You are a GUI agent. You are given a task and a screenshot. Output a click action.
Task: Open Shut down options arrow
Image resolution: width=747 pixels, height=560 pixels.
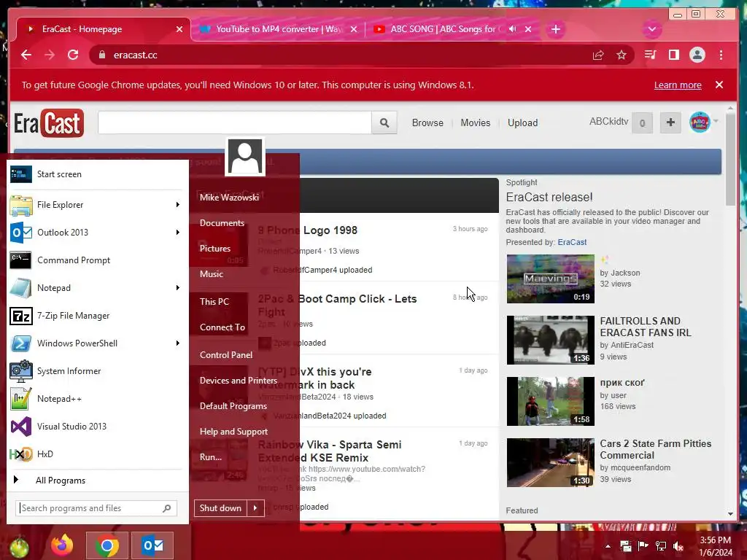pos(255,508)
